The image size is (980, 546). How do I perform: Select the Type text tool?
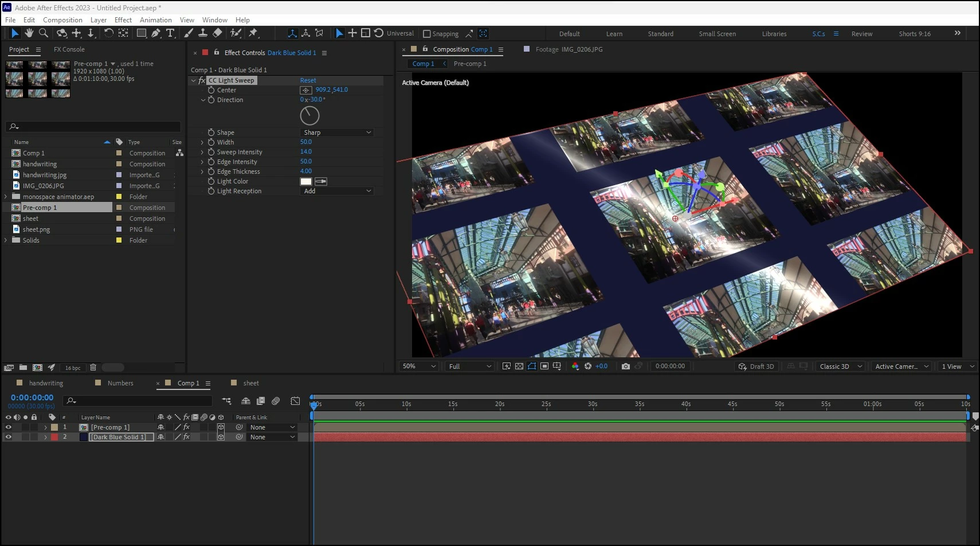coord(170,33)
